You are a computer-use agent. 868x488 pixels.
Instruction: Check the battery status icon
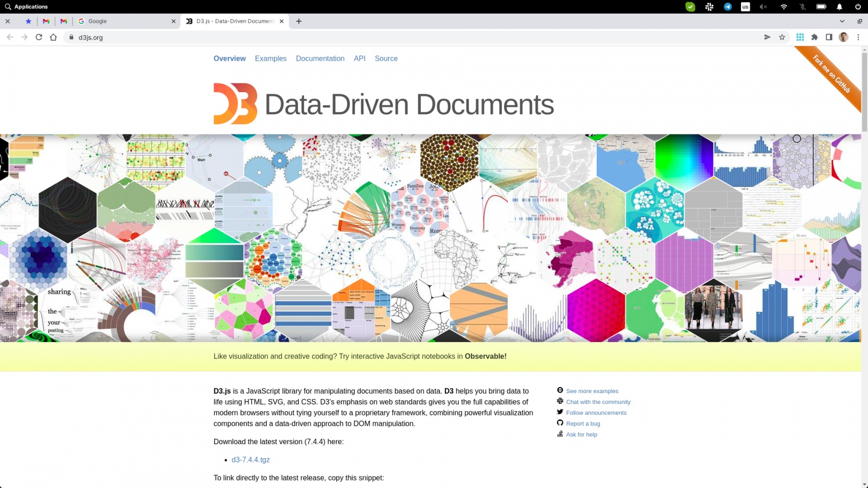[x=821, y=7]
